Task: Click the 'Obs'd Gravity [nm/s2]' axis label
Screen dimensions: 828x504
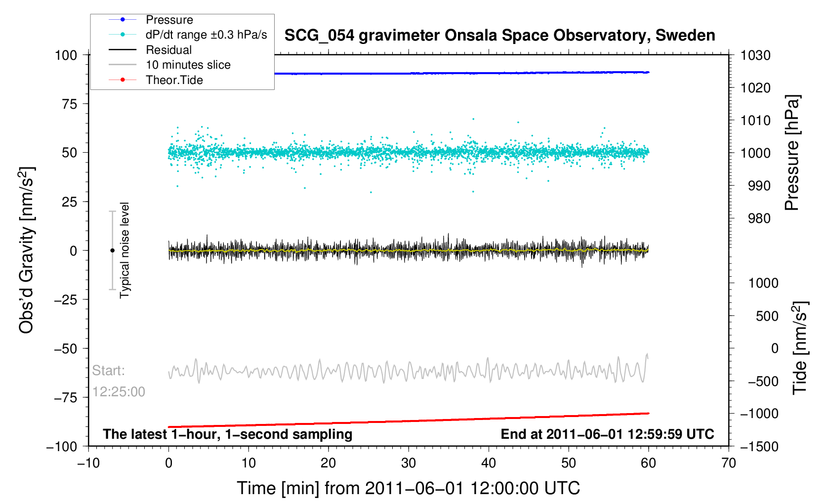Action: [x=27, y=251]
